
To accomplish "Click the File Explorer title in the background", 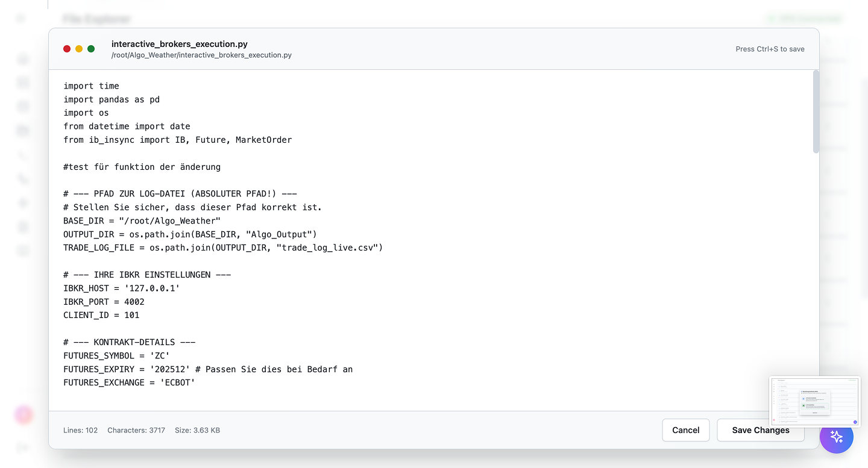I will pos(96,19).
